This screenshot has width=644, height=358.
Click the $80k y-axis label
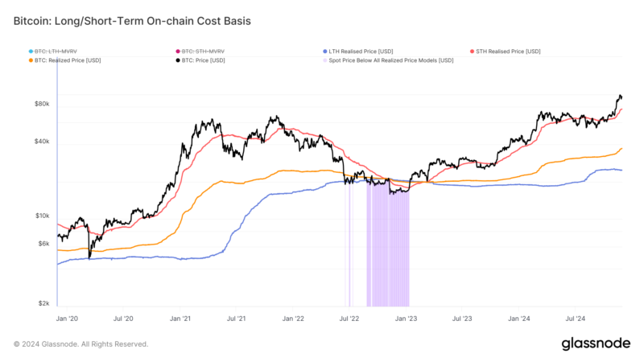43,104
